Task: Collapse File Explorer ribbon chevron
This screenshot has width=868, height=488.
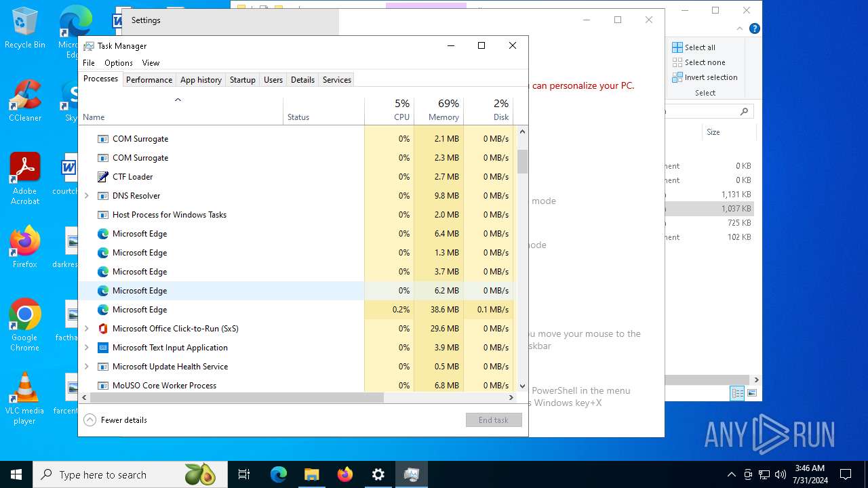Action: (740, 28)
